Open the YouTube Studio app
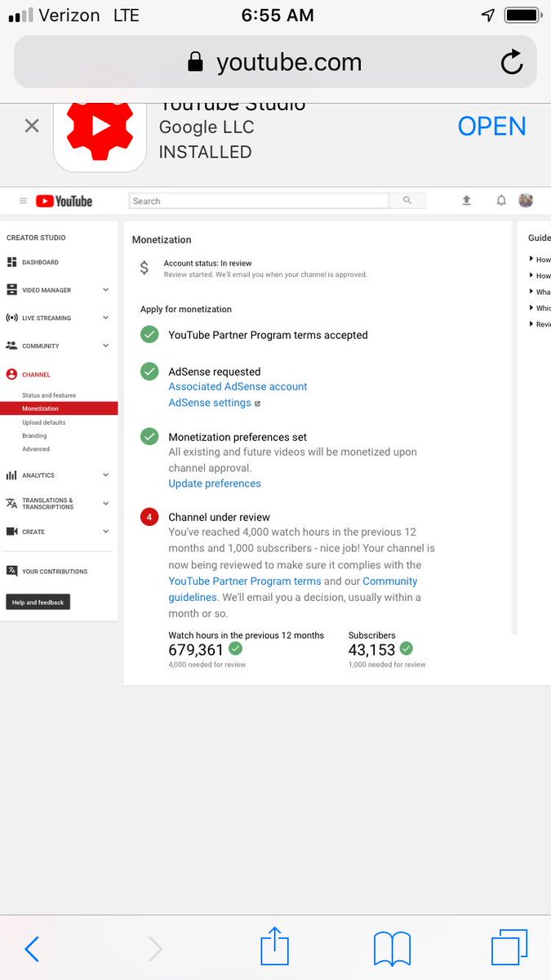 [x=491, y=126]
